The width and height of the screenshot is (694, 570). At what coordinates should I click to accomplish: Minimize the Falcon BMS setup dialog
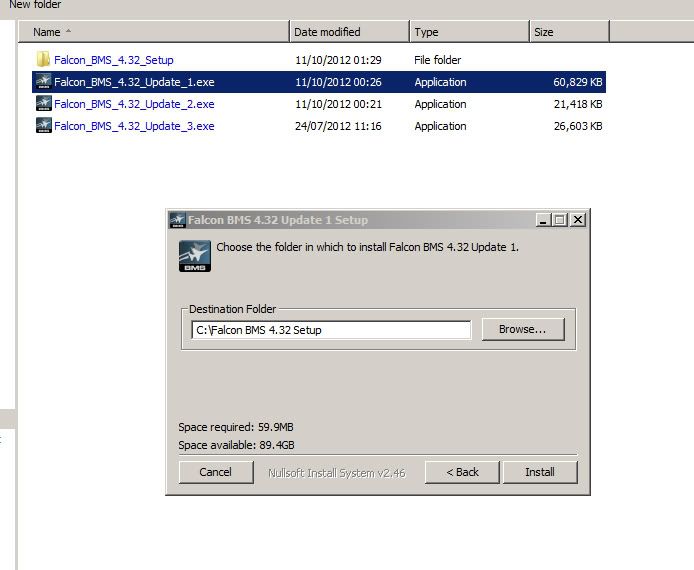pyautogui.click(x=543, y=220)
